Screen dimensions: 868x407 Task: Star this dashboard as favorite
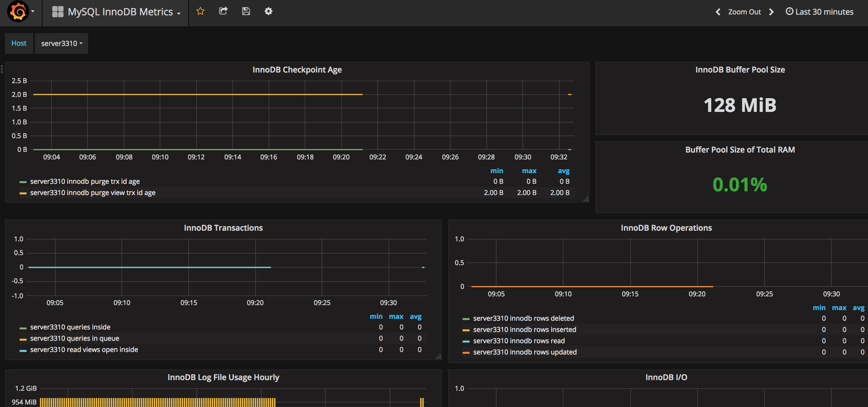(x=200, y=11)
